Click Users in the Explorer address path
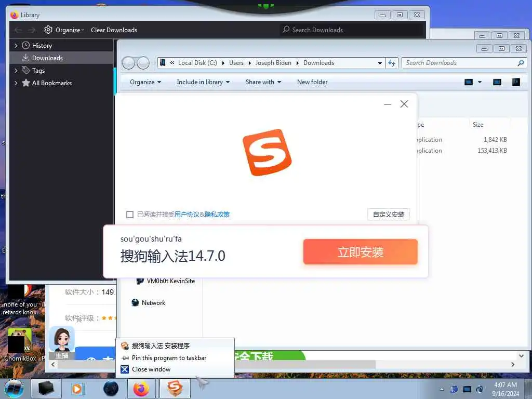 [236, 63]
